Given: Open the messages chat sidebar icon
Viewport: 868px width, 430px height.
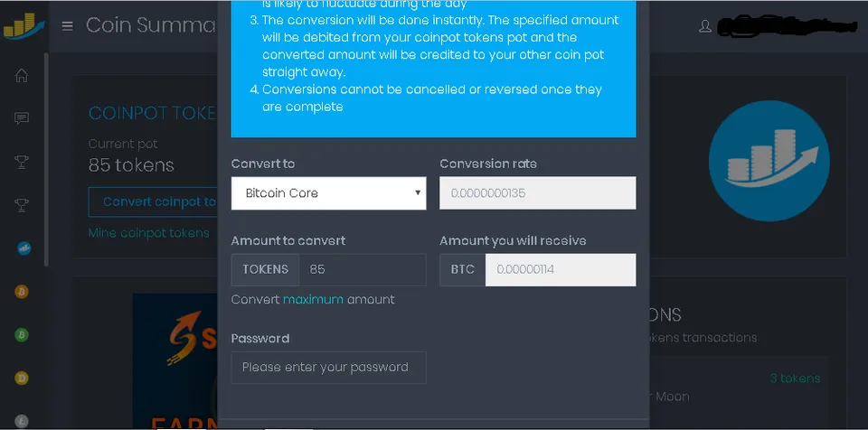Looking at the screenshot, I should point(22,117).
